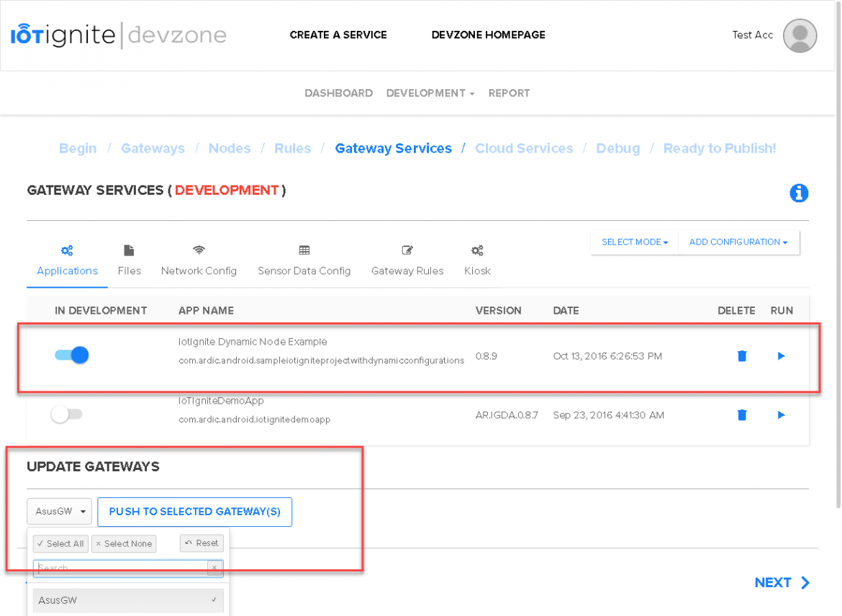
Task: Click Push To Selected Gateway(s)
Action: point(194,512)
